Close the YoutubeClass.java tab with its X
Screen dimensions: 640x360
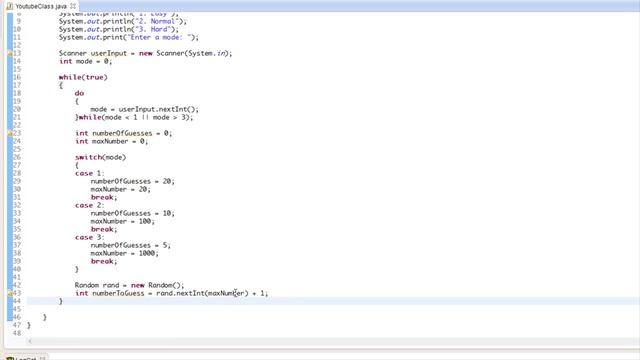(x=73, y=6)
